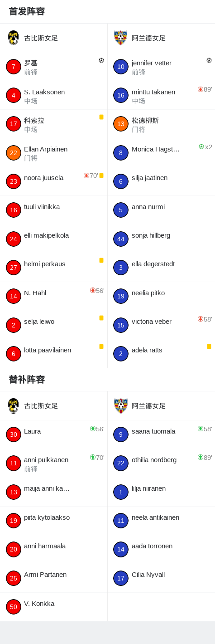This screenshot has width=215, height=644.
Task: Click the 替补阵容 section header
Action: [x=27, y=380]
